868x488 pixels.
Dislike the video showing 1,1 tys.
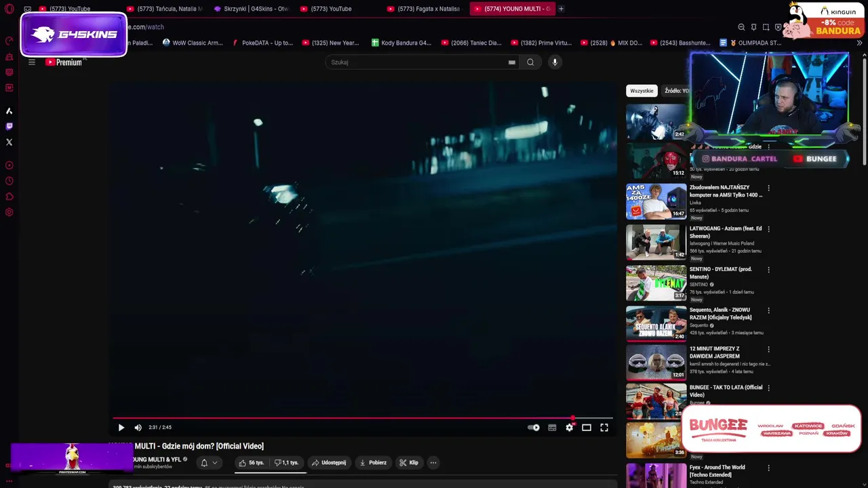287,463
